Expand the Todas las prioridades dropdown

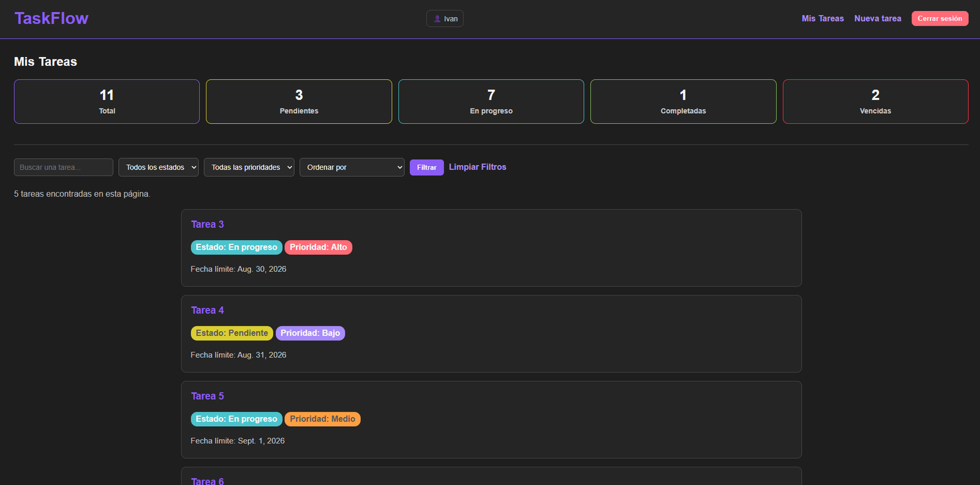249,167
